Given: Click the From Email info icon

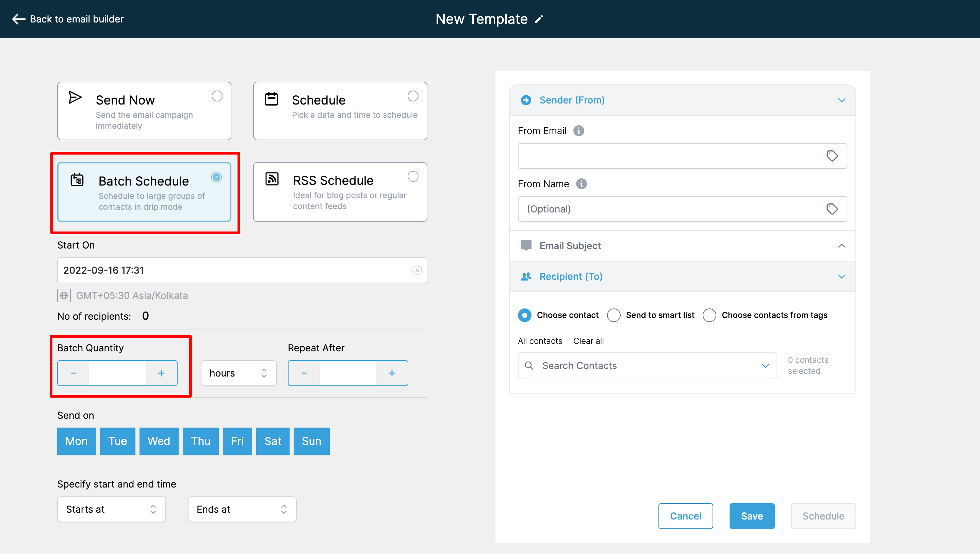Looking at the screenshot, I should click(x=578, y=131).
